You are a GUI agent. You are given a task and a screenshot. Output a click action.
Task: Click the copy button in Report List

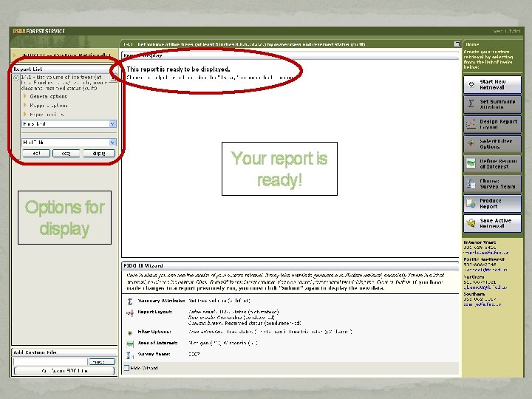pos(66,154)
